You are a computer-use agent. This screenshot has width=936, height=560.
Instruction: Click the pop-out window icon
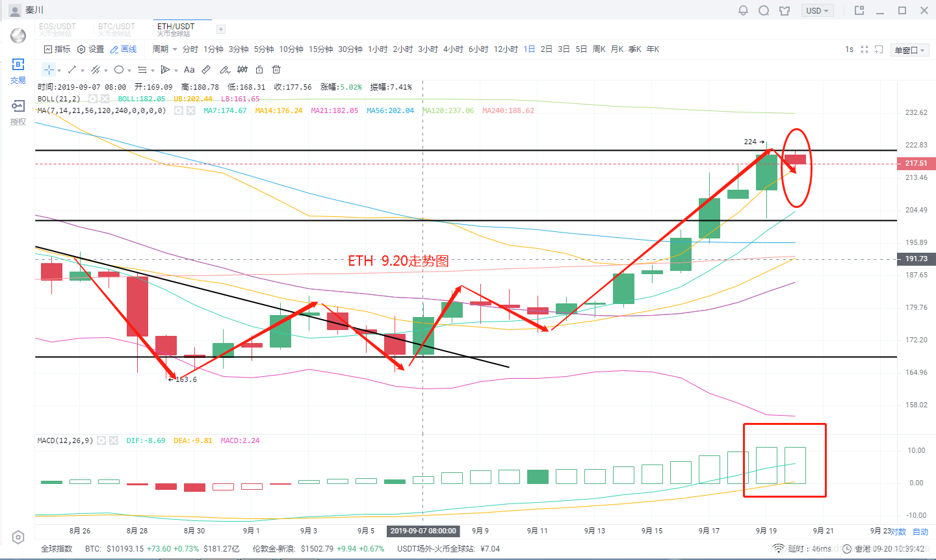pos(859,10)
